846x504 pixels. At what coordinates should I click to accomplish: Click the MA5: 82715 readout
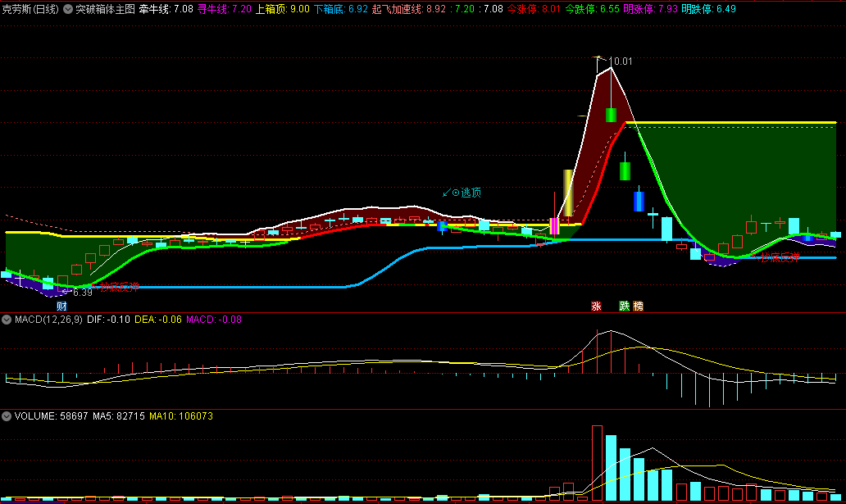point(119,416)
